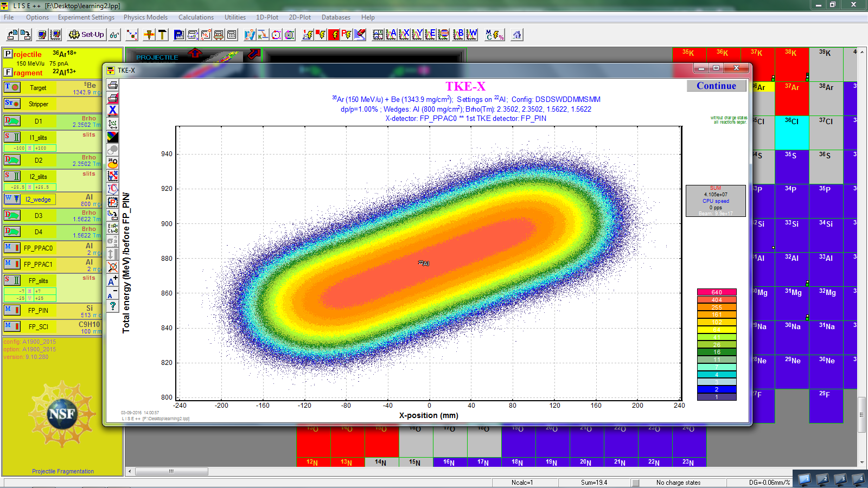The width and height of the screenshot is (868, 488).
Task: Click the blue X axis icon
Action: click(x=113, y=111)
